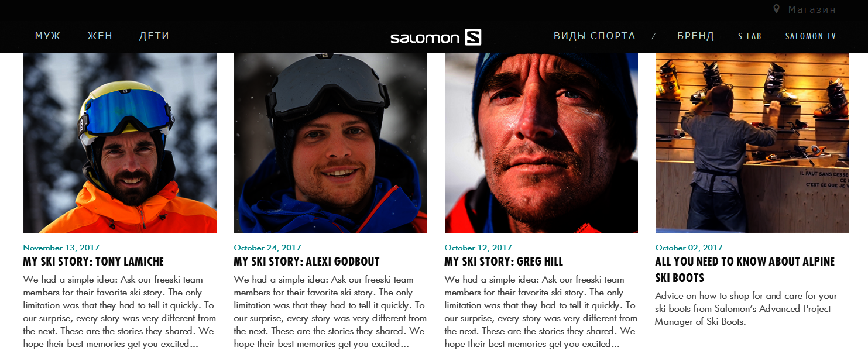Open the Greg Hill portrait thumbnail
The height and width of the screenshot is (354, 868).
[x=541, y=143]
